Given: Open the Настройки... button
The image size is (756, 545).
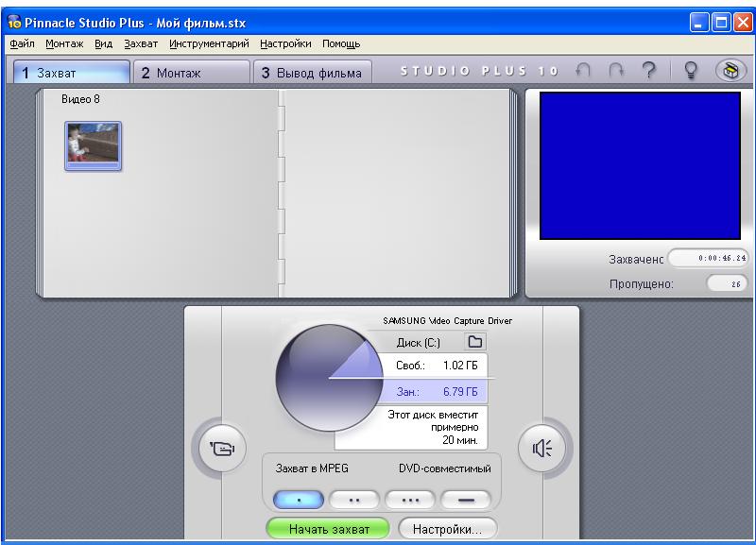Looking at the screenshot, I should pos(447,529).
